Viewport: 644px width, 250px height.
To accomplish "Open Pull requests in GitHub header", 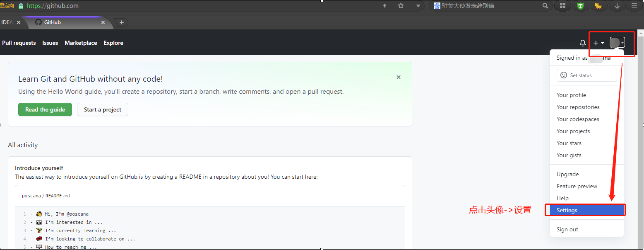I will (x=19, y=43).
